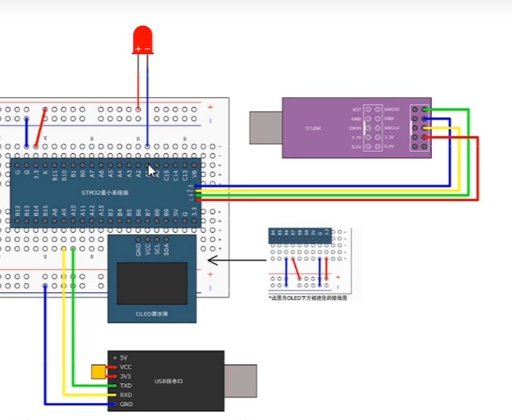Click the 5V pin on USB serial module
512x420 pixels.
pyautogui.click(x=123, y=358)
